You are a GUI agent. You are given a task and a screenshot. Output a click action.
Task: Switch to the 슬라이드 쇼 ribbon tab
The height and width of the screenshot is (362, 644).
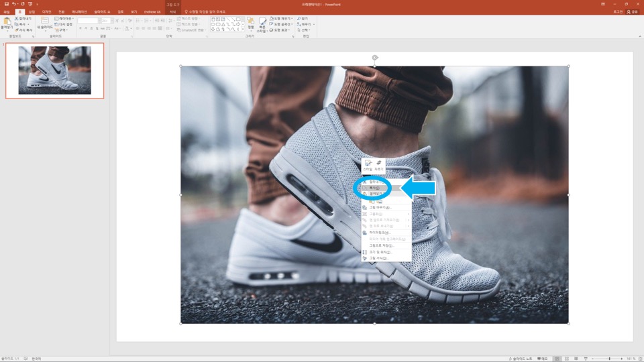point(102,12)
